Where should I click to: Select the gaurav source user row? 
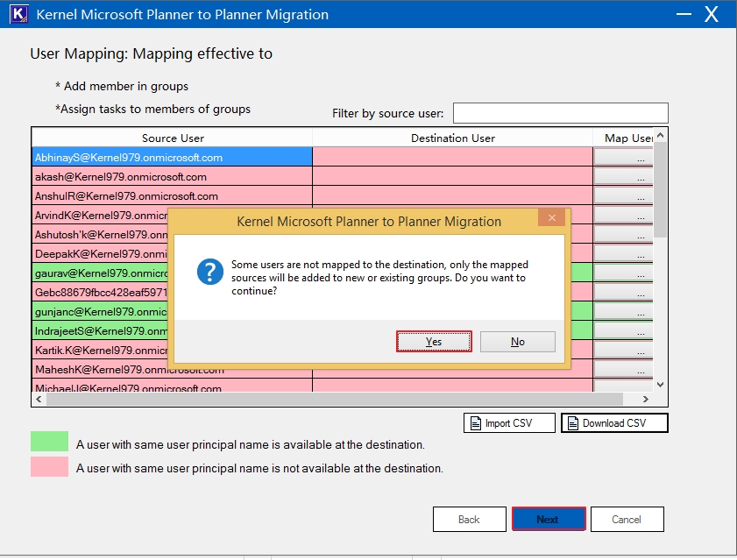[x=100, y=273]
